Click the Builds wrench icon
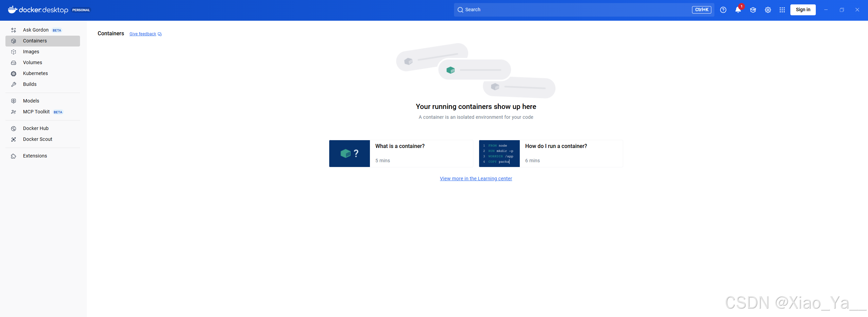This screenshot has height=317, width=868. coord(14,85)
